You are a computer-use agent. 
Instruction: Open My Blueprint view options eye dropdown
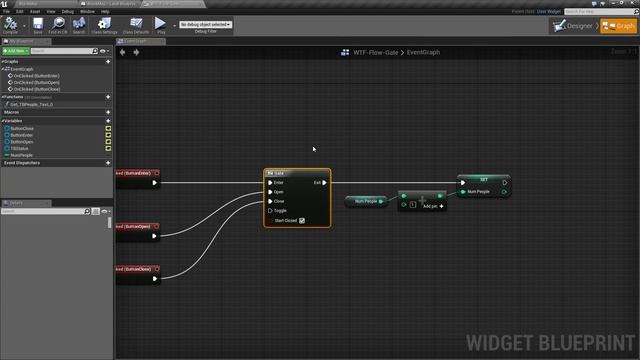tap(104, 51)
